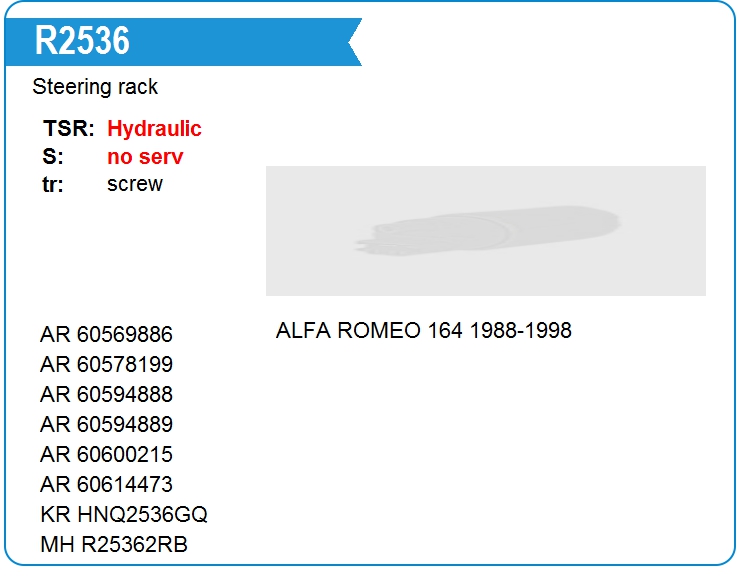
Task: Select cross reference MH R25362RB
Action: click(x=114, y=544)
